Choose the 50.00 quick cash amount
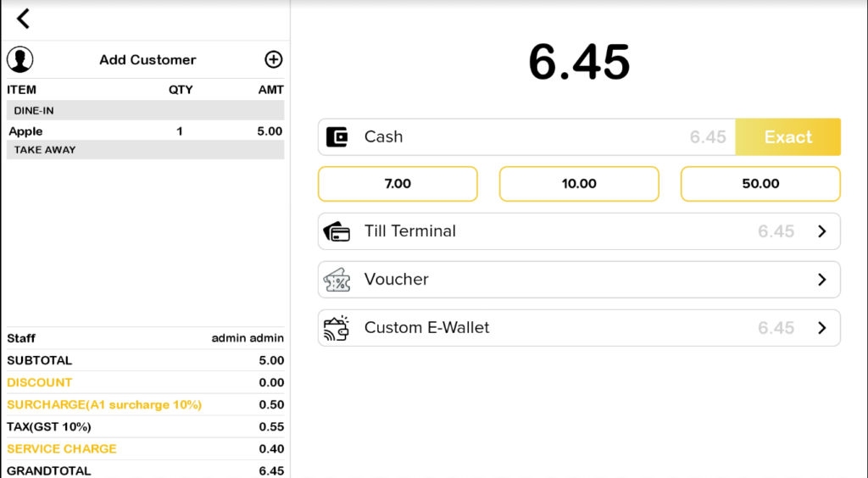 coord(760,184)
